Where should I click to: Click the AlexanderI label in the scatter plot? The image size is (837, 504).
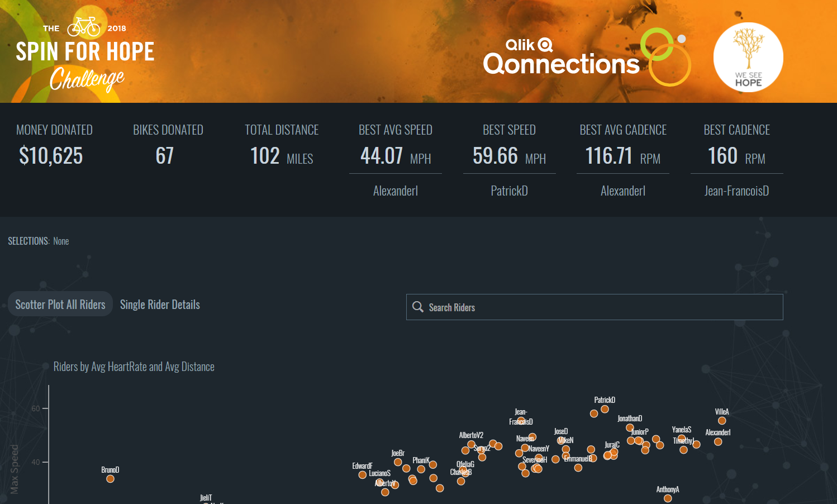[717, 432]
